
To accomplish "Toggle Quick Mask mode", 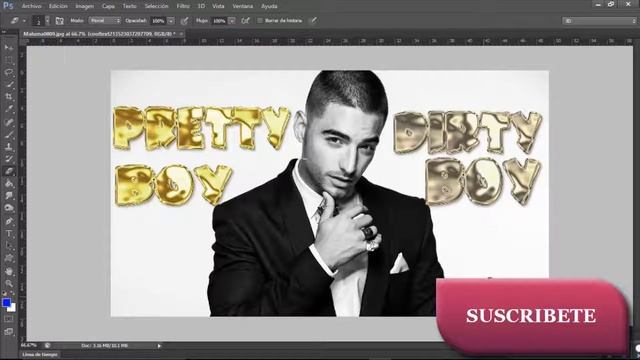I will (9, 320).
